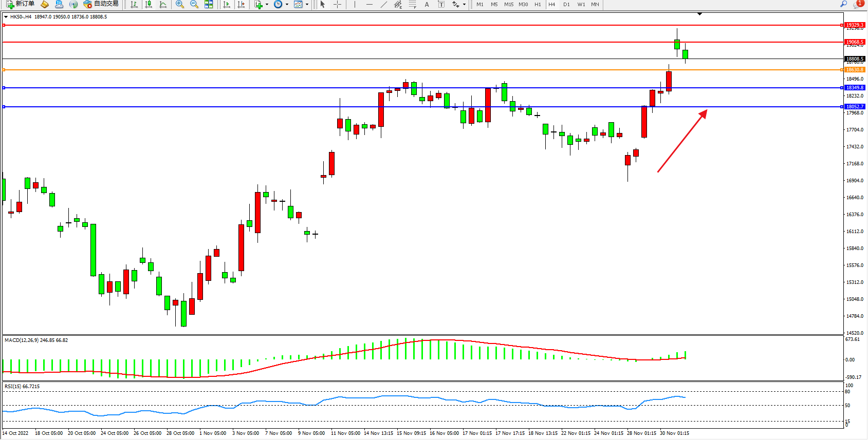Select the crosshair tool
Viewport: 868px width, 440px height.
click(337, 4)
